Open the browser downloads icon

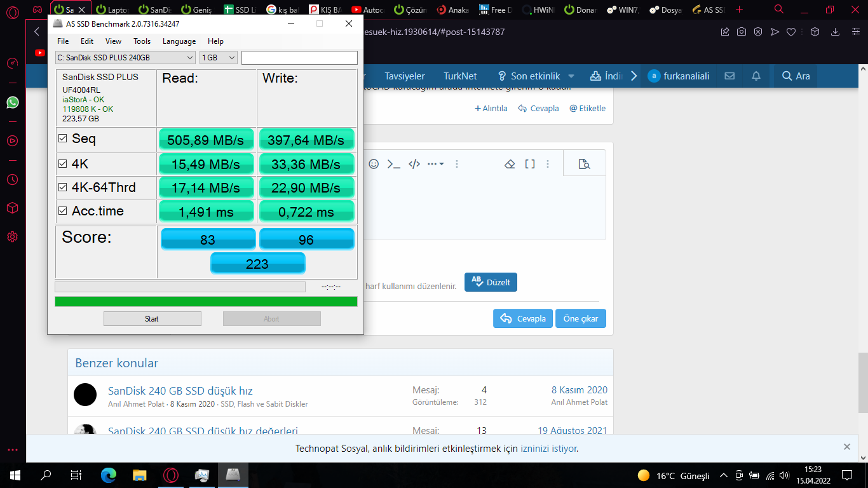(836, 32)
